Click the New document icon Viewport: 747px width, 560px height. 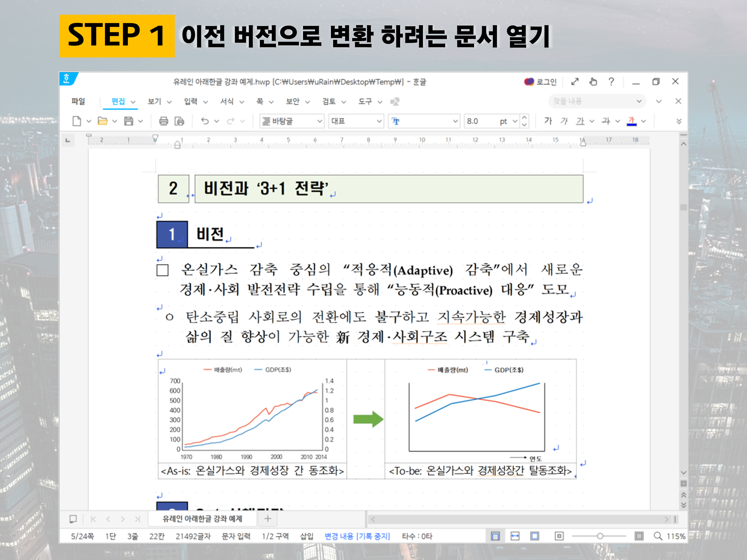[77, 121]
